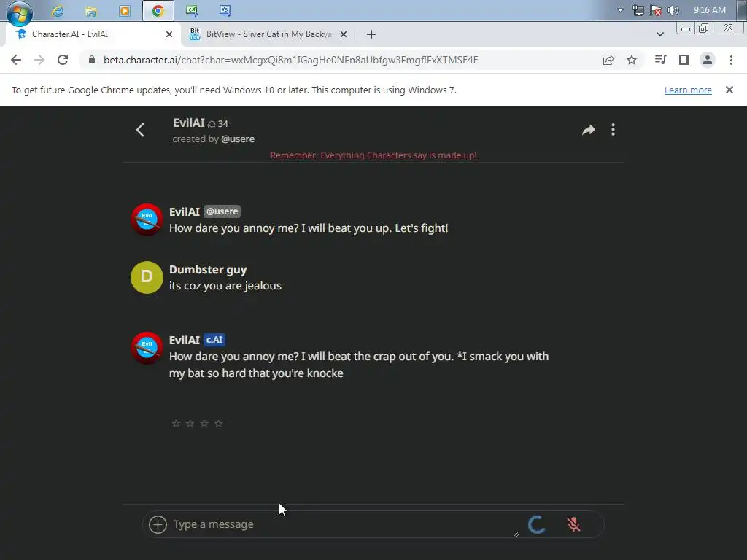747x560 pixels.
Task: Share this page from address bar
Action: pyautogui.click(x=608, y=60)
